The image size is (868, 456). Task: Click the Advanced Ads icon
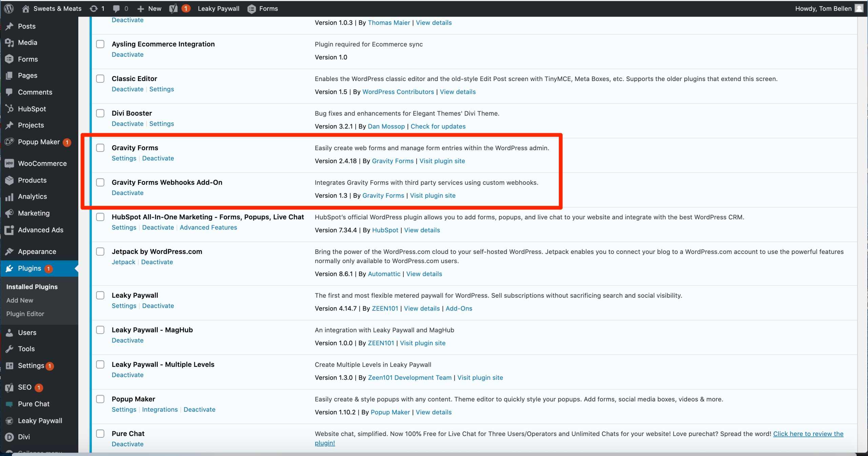click(x=9, y=230)
